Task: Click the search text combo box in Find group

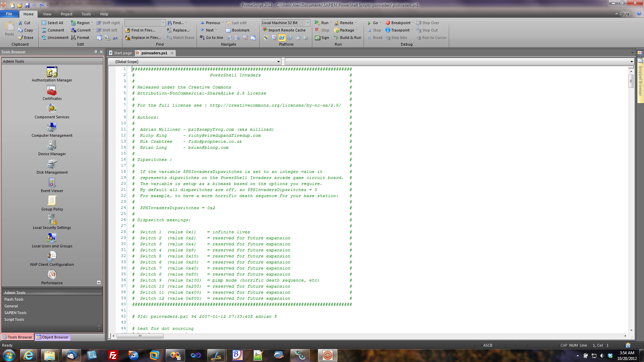Action: click(x=145, y=23)
